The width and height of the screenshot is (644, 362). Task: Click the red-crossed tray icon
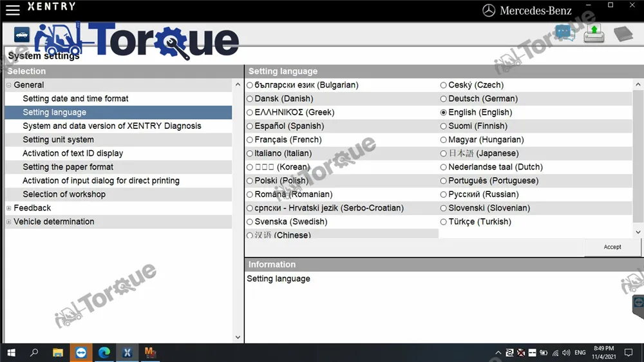coord(521,352)
